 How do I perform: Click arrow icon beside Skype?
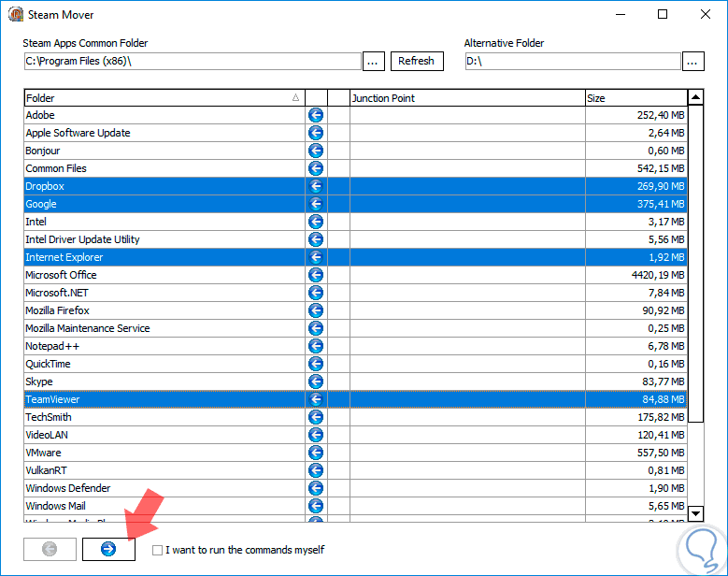(316, 382)
